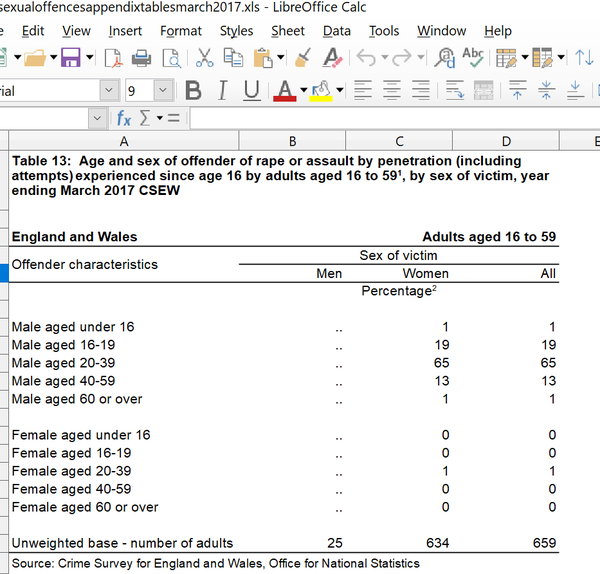The width and height of the screenshot is (600, 574).
Task: Open the Data menu
Action: pyautogui.click(x=337, y=31)
